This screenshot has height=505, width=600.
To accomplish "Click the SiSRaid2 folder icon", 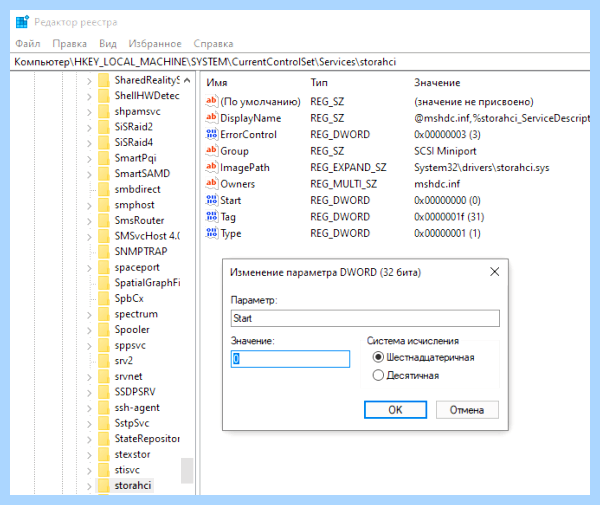I will [104, 127].
